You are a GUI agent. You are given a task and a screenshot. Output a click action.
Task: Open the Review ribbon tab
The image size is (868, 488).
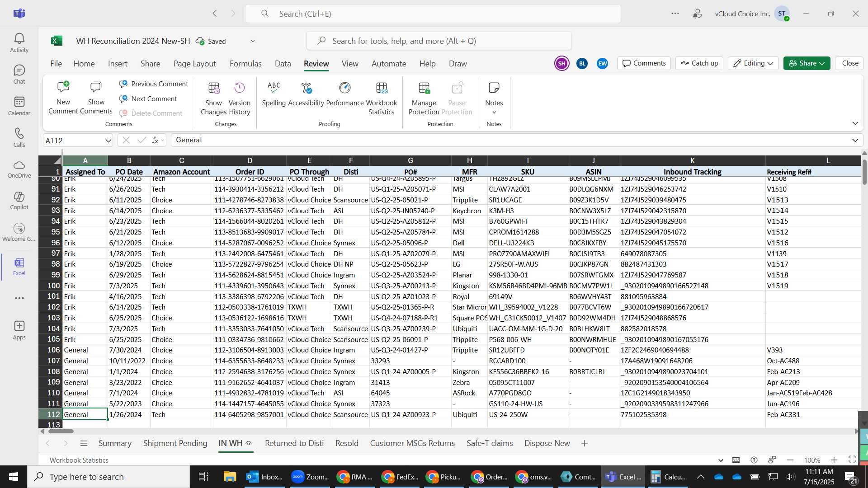316,64
